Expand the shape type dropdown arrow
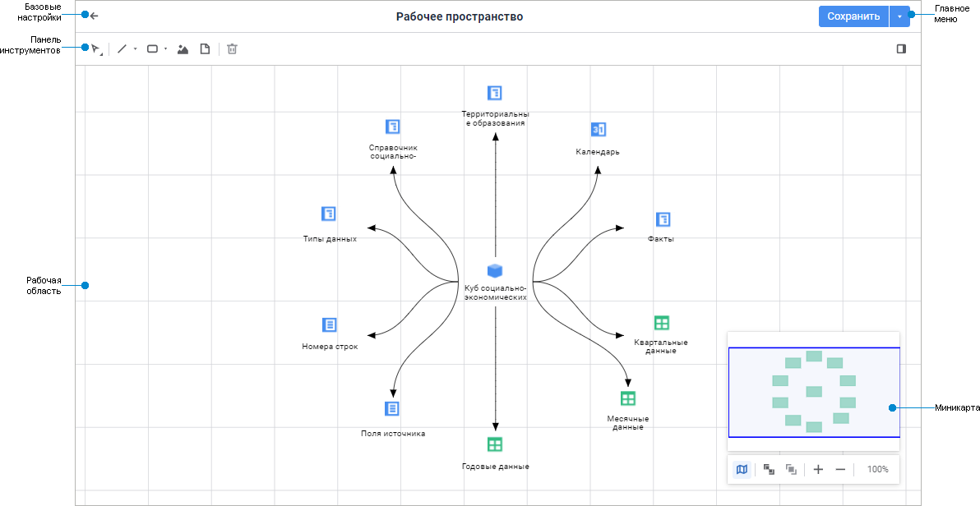This screenshot has height=506, width=980. click(x=165, y=49)
